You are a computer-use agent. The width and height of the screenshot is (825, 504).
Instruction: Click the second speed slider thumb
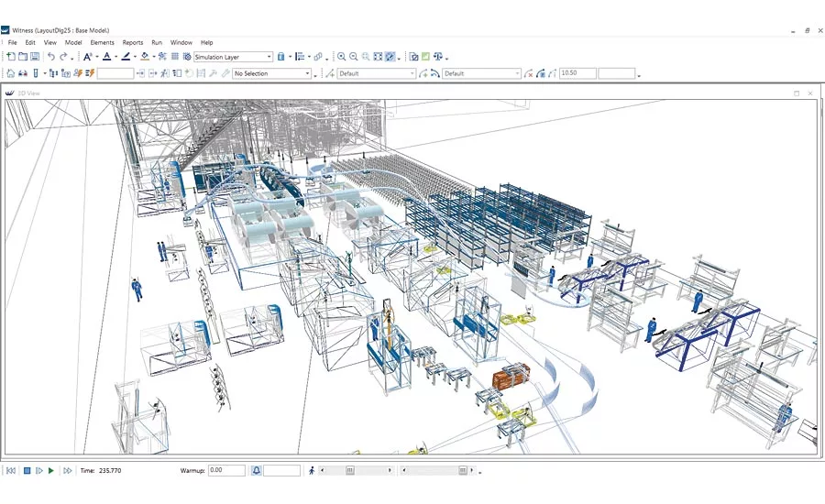(463, 470)
